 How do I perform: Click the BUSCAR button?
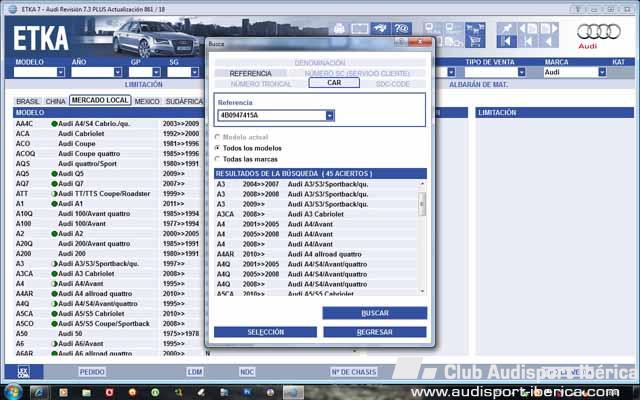375,313
